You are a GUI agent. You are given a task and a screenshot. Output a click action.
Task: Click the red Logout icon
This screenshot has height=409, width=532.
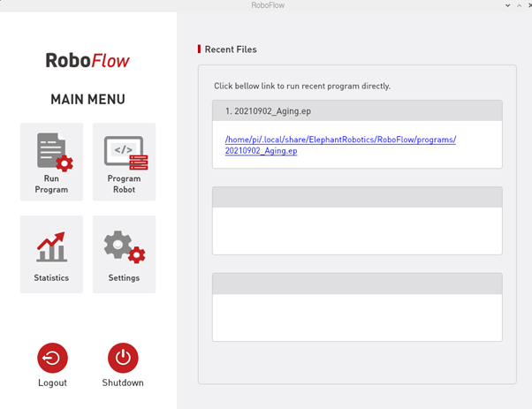(x=52, y=358)
